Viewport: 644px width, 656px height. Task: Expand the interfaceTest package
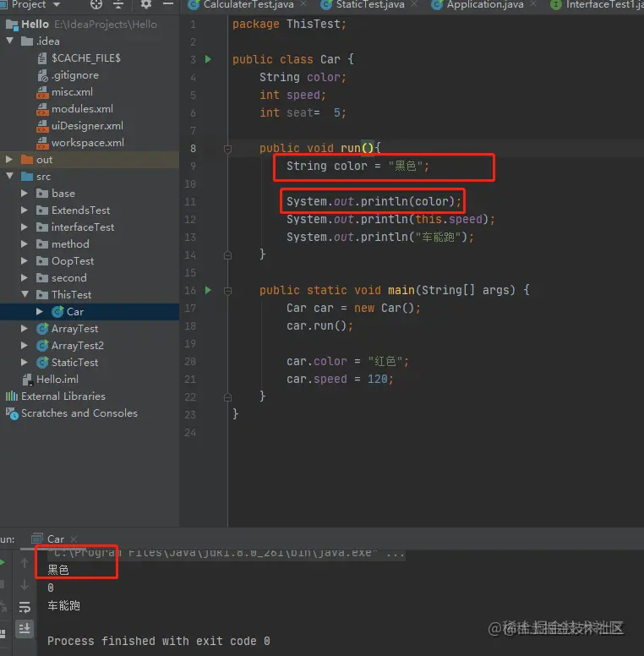pos(25,227)
